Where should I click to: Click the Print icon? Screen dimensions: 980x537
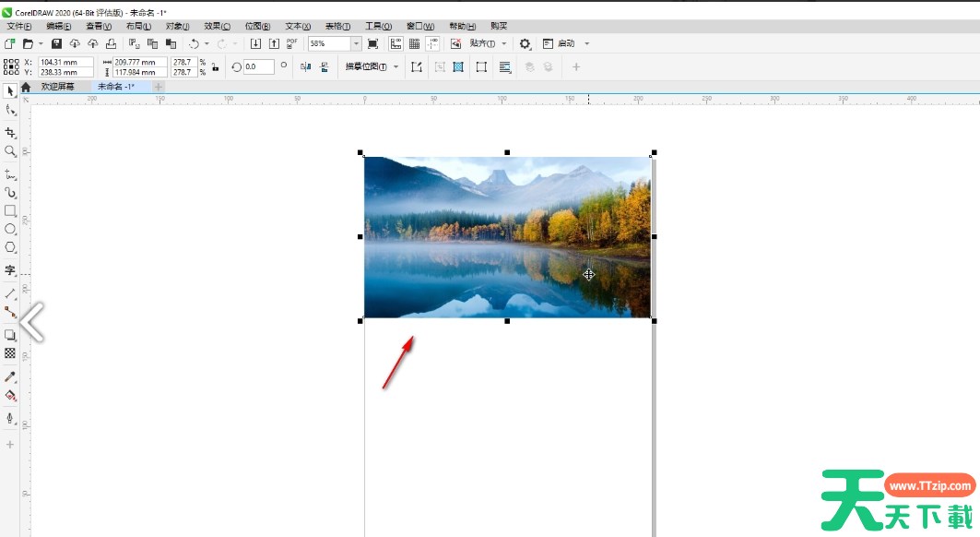111,43
